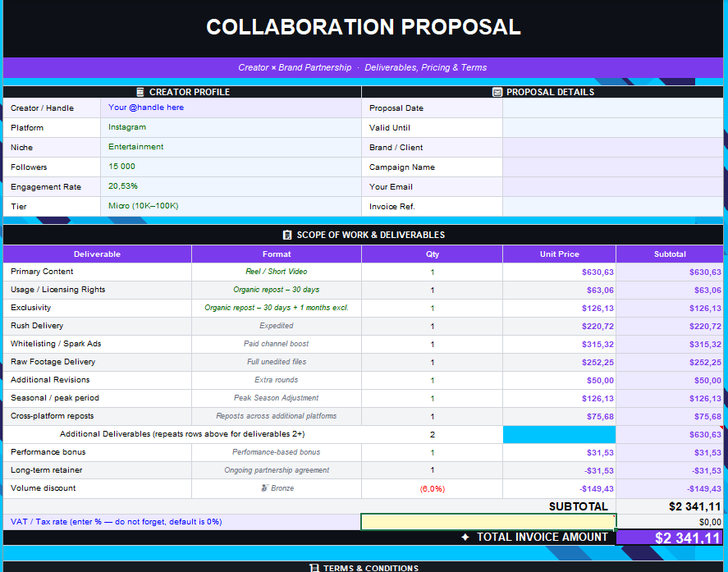
Task: Select the 'Organic repost – 30 days' format cell
Action: point(277,290)
